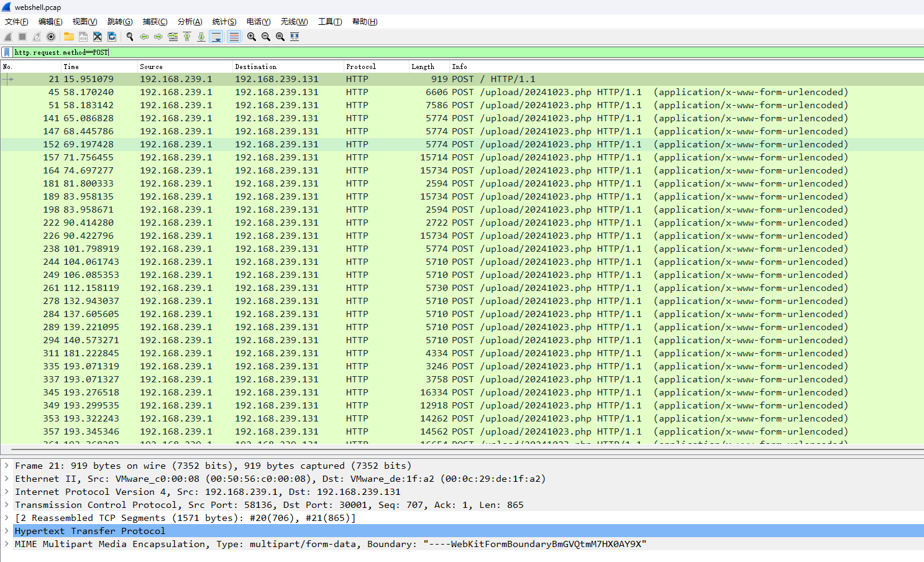Toggle packet colorization rules icon
This screenshot has width=924, height=562.
(234, 37)
